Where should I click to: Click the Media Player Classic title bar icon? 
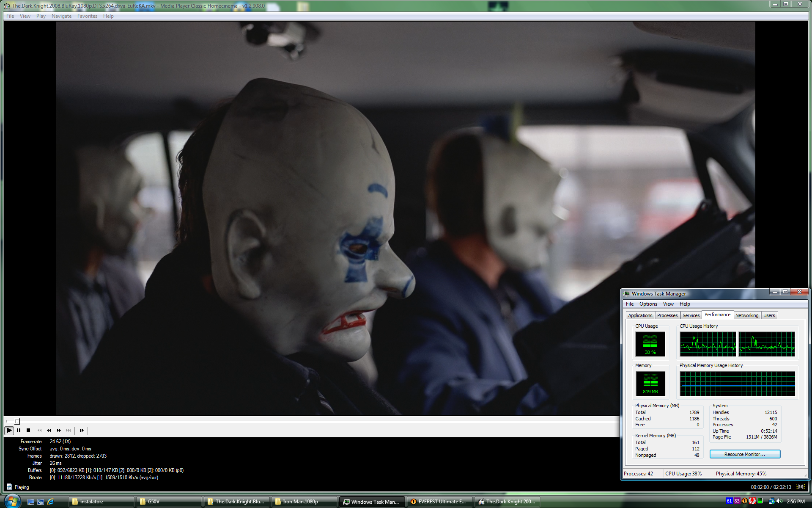click(7, 6)
